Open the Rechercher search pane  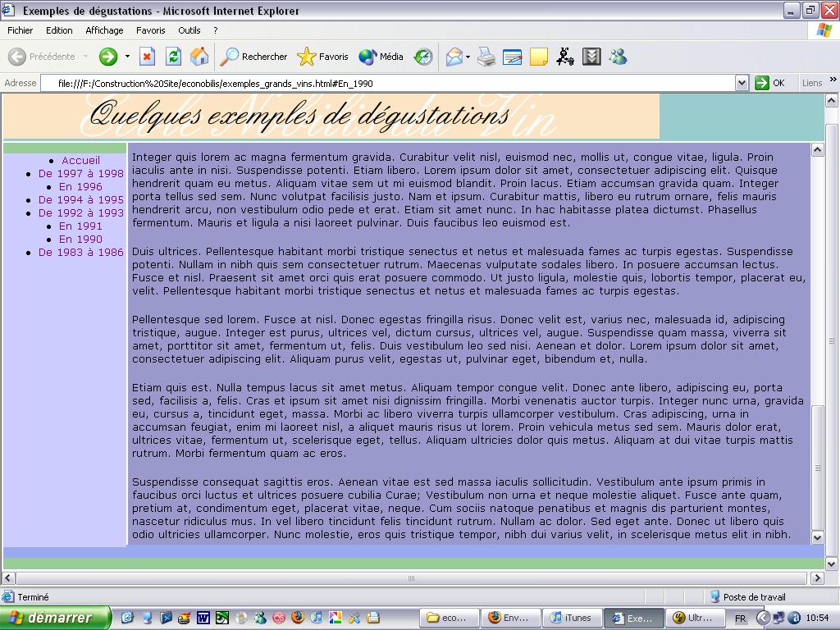pos(254,57)
